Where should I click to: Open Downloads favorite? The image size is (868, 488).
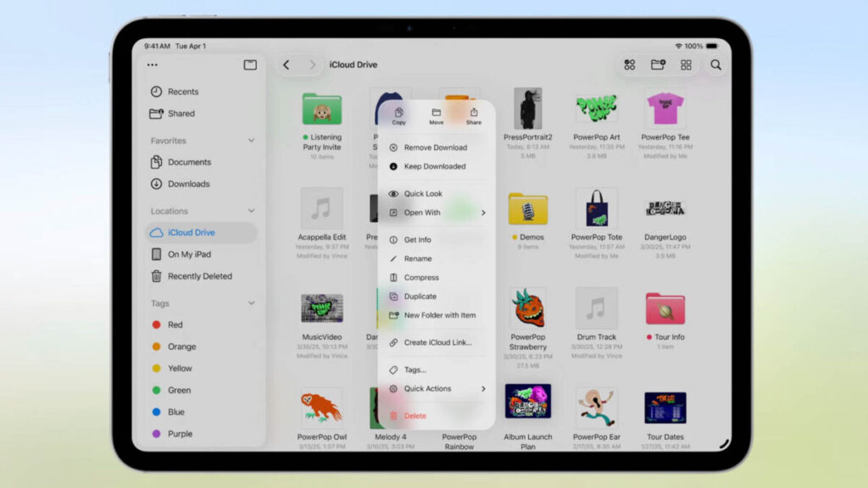click(x=202, y=184)
